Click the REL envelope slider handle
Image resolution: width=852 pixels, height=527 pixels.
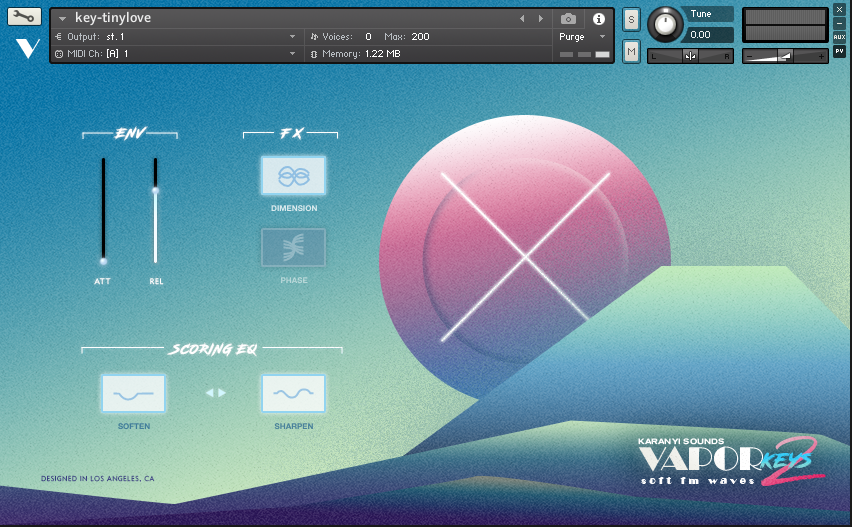[155, 191]
